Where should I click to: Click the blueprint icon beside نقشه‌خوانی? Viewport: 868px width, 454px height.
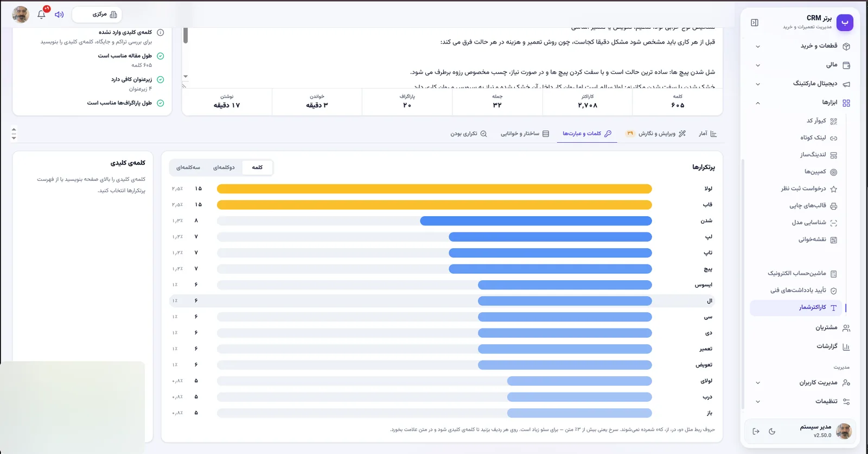(834, 240)
